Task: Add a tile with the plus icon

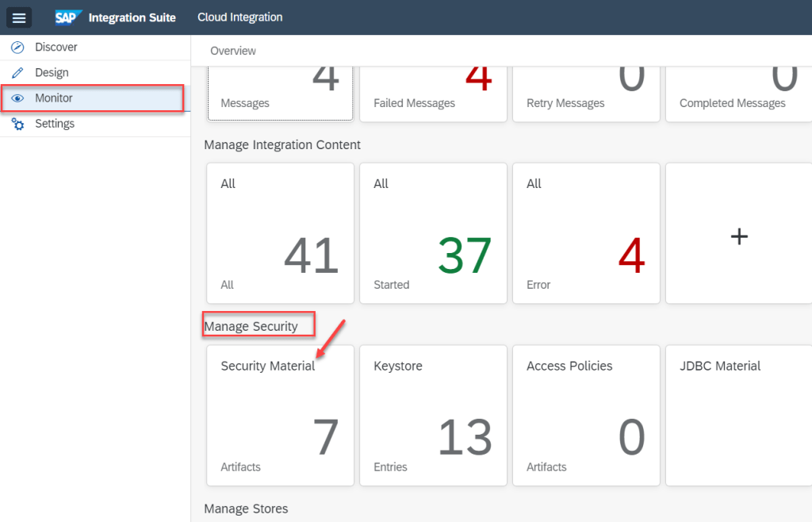Action: pyautogui.click(x=738, y=236)
